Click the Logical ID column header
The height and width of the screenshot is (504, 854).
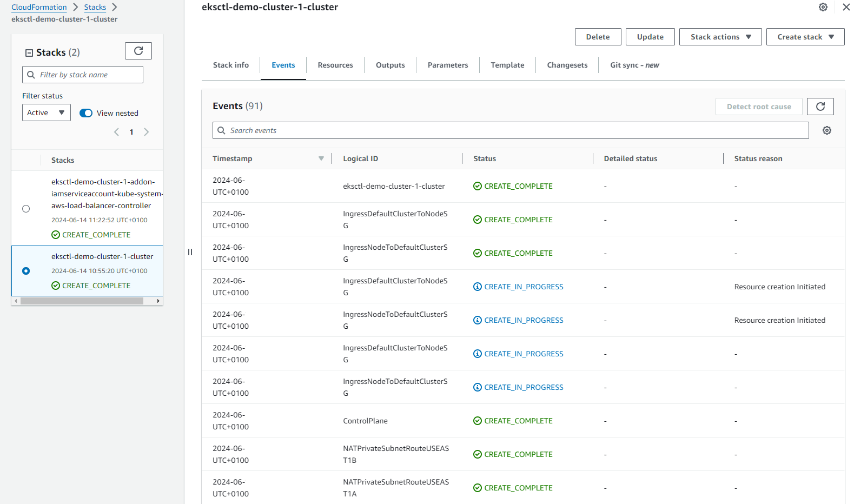click(360, 158)
